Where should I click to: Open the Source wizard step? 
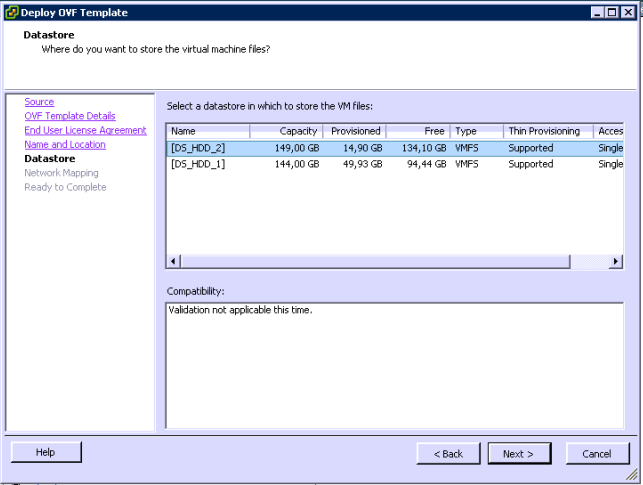[x=39, y=102]
